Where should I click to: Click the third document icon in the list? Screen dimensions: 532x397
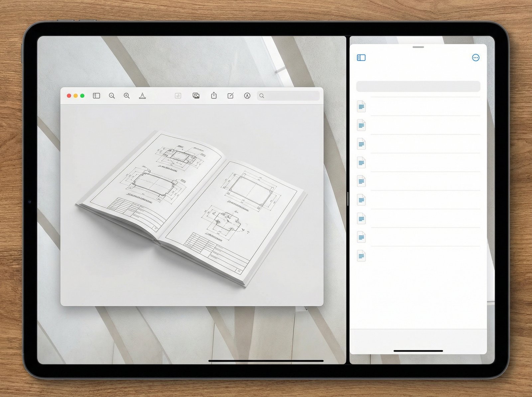[361, 144]
